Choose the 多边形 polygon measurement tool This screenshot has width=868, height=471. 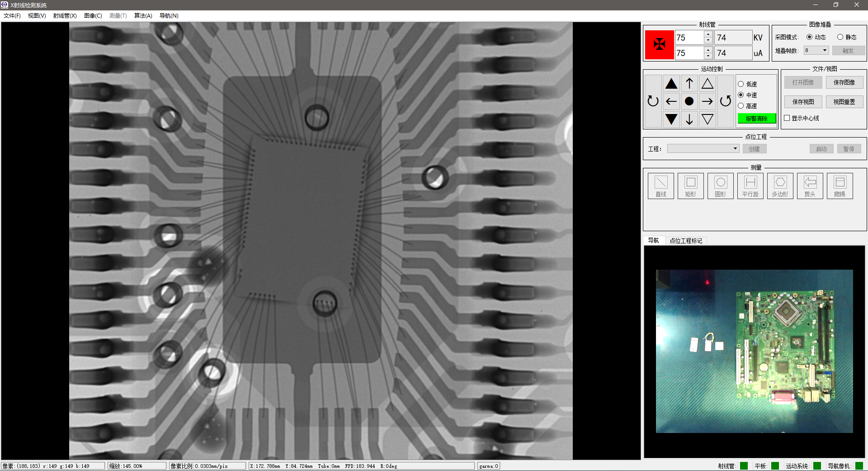click(780, 186)
